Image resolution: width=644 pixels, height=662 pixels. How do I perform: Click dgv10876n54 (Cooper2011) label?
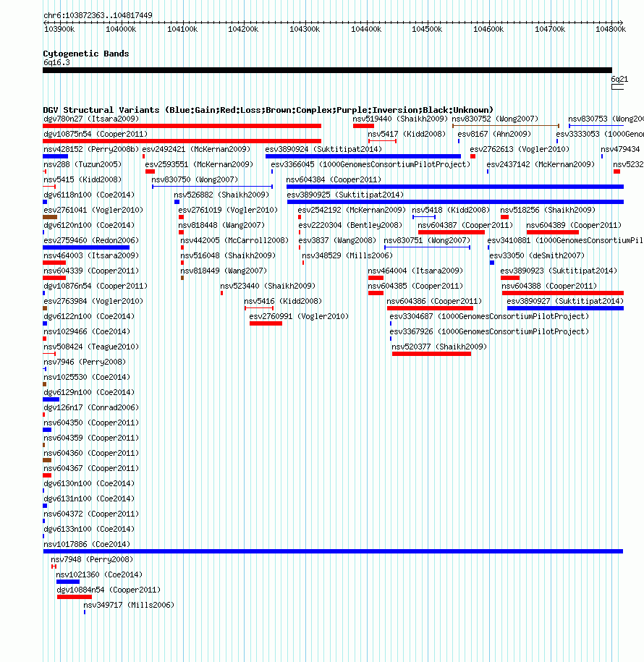click(96, 287)
